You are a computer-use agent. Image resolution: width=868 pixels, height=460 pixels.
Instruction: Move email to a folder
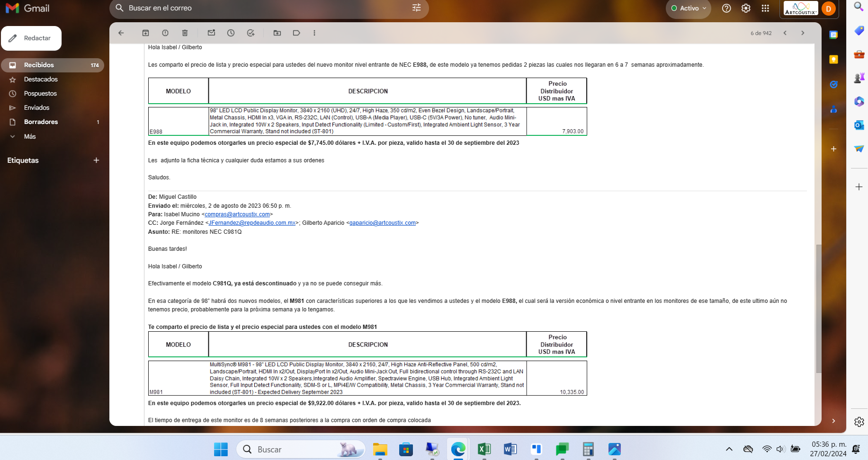click(277, 33)
